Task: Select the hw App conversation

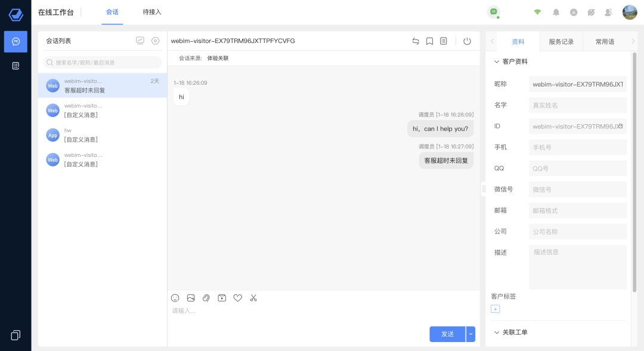Action: [103, 135]
